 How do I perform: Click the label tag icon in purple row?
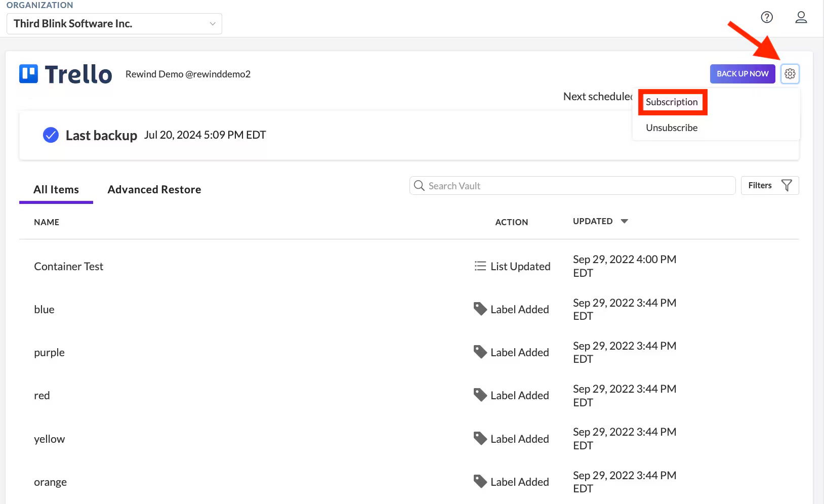point(480,352)
